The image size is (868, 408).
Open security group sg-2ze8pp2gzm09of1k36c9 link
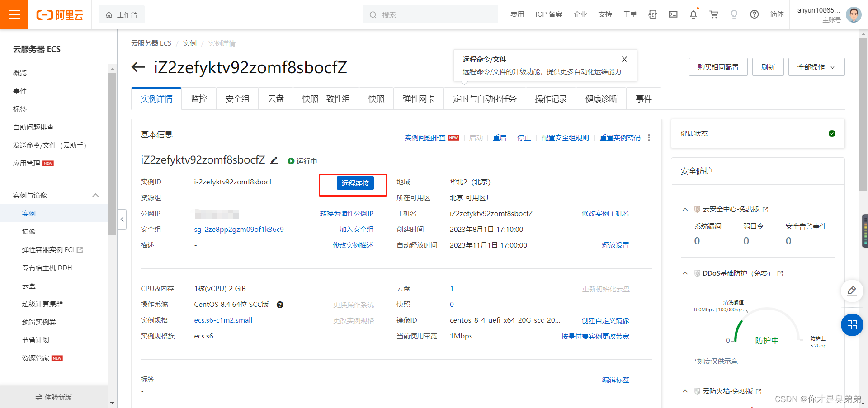coord(239,230)
